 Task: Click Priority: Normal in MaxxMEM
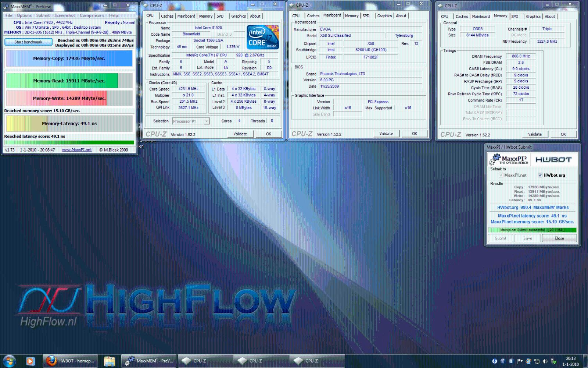119,22
